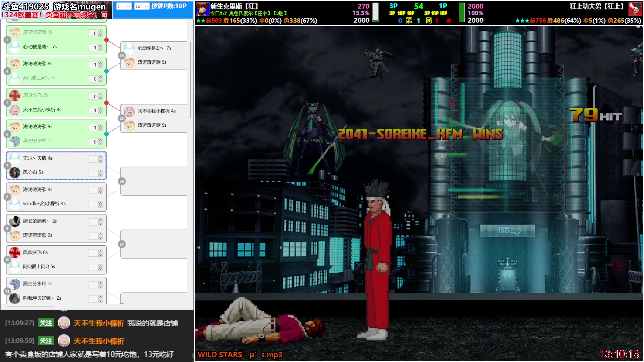644x362 pixels.
Task: Click 涛涛涛涛歌 avatar in match 35
Action: click(x=129, y=125)
